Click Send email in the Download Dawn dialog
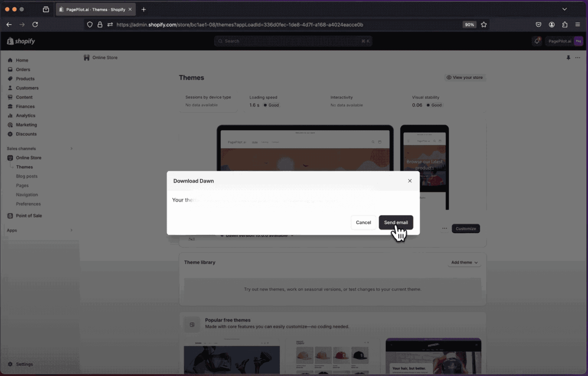Screen dimensions: 588x376 [x=396, y=222]
